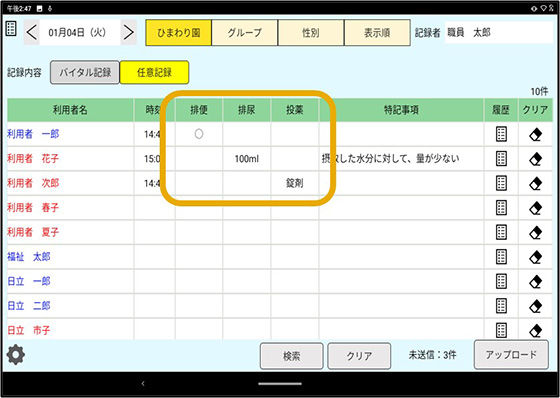Select user name 日立 一郎
The width and height of the screenshot is (560, 398).
click(x=29, y=281)
